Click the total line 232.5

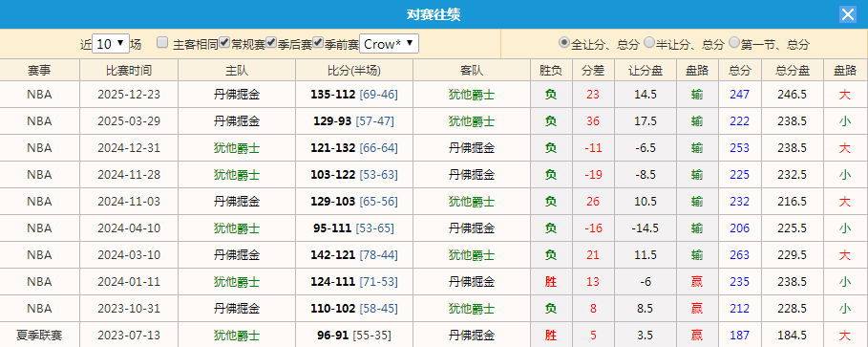click(x=793, y=175)
